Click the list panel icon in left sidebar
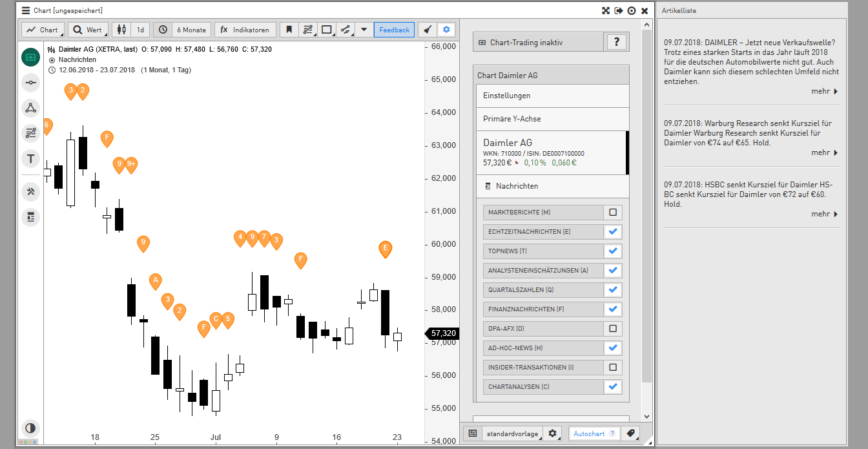The height and width of the screenshot is (449, 868). click(x=30, y=217)
